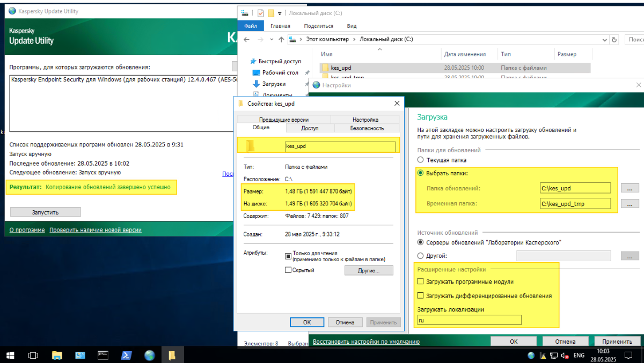Click the globe icon in the Settings title bar

(316, 85)
